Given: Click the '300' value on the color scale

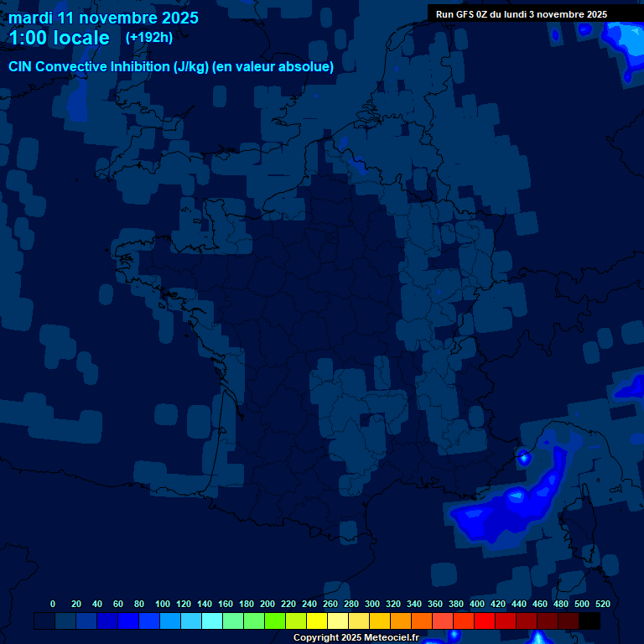Looking at the screenshot, I should tap(372, 604).
